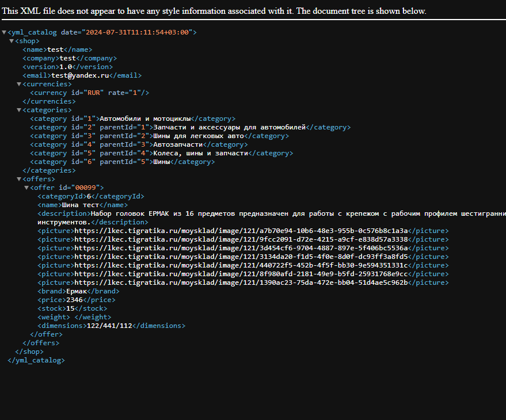
Task: Click the company tag line
Action: (x=70, y=58)
